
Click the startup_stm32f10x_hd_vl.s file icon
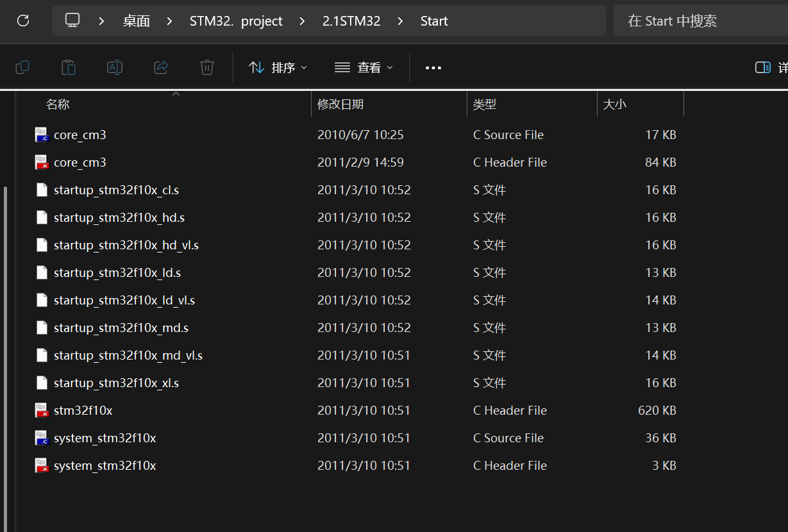42,245
